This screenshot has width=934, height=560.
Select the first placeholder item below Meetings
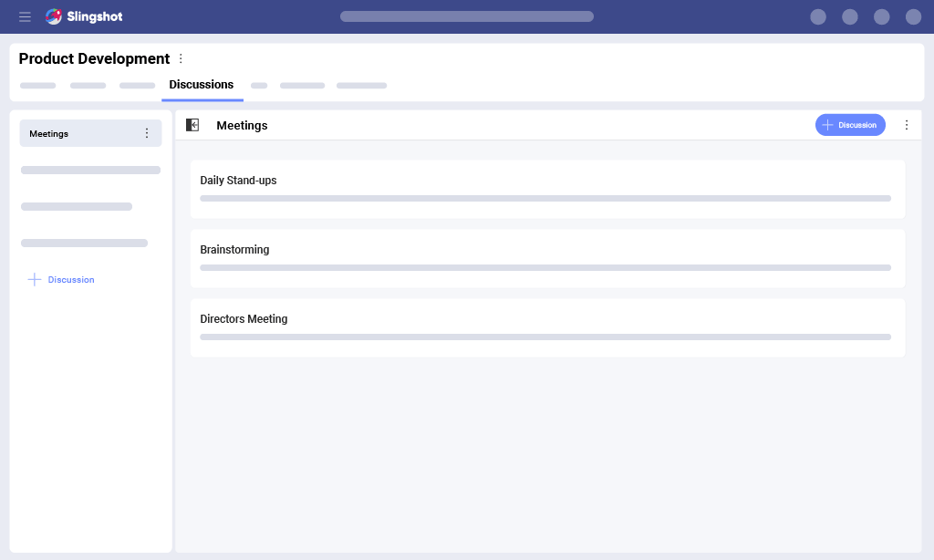click(90, 171)
